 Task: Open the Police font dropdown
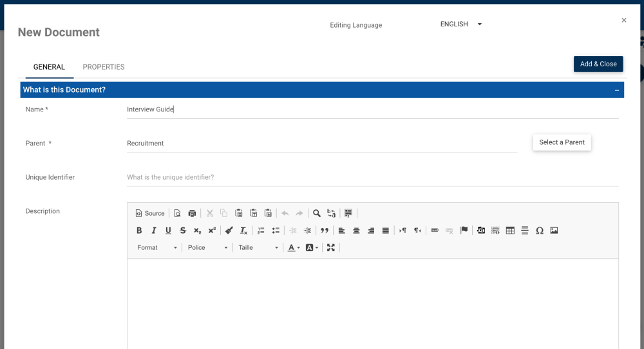[207, 248]
